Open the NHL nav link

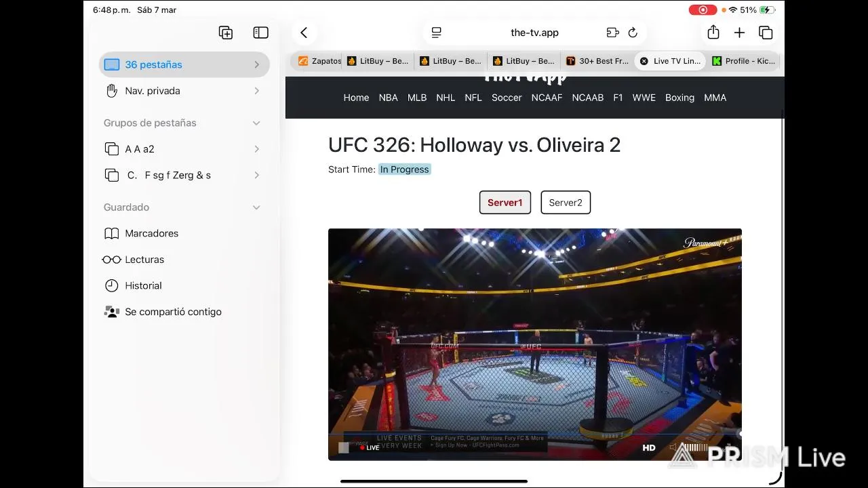coord(446,98)
